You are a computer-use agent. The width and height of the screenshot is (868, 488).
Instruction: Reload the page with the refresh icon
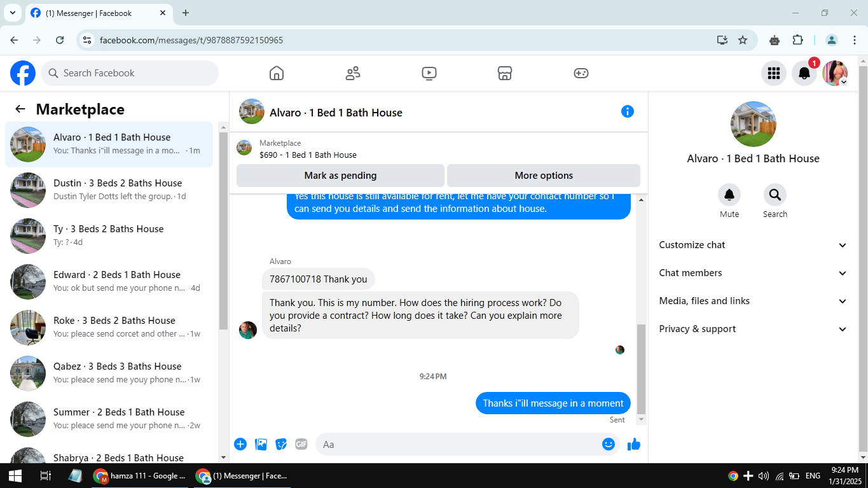click(60, 40)
